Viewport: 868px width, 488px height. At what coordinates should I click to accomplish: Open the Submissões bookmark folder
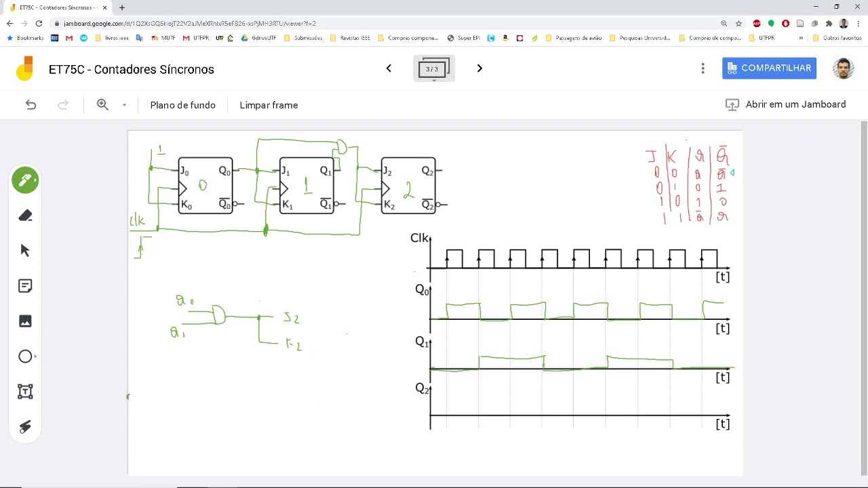302,38
